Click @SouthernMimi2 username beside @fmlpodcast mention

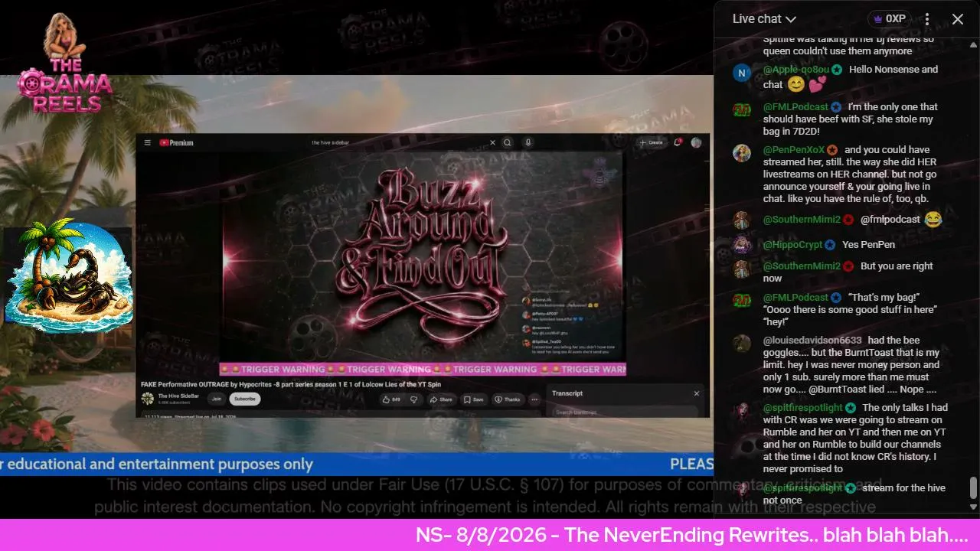[x=802, y=220]
